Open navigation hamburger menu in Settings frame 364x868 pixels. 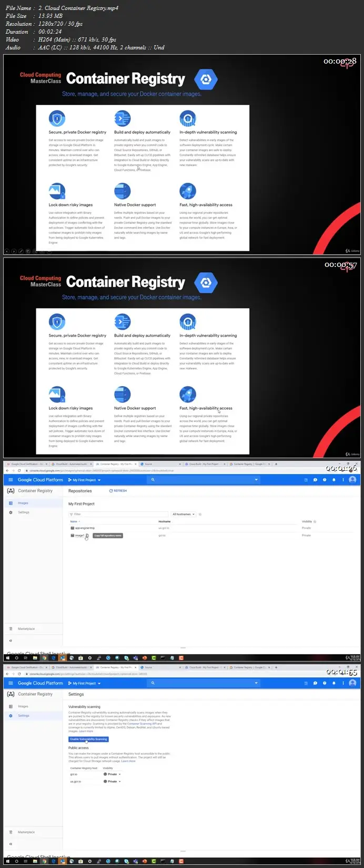(x=11, y=683)
